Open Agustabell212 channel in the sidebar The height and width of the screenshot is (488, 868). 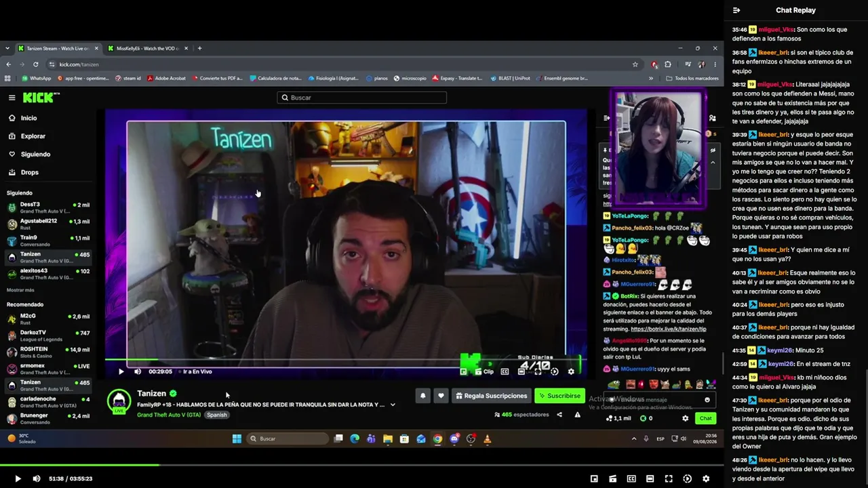[x=48, y=224]
